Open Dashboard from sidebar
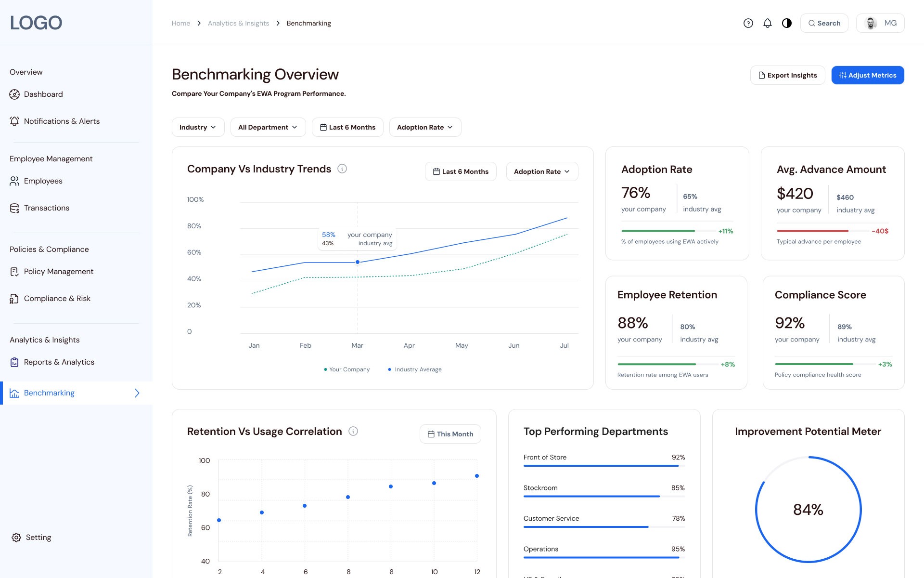Image resolution: width=924 pixels, height=578 pixels. pyautogui.click(x=43, y=94)
